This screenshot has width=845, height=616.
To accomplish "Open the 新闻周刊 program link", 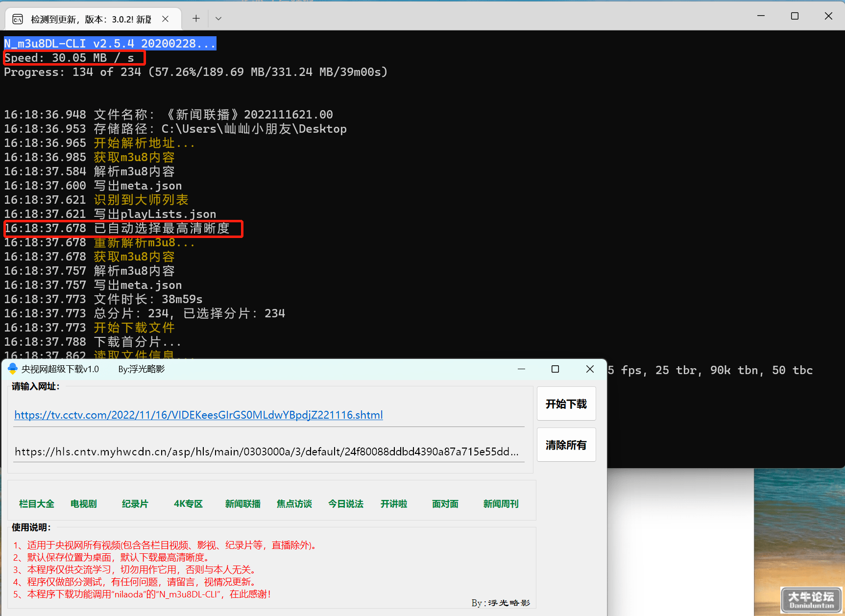I will click(x=501, y=504).
